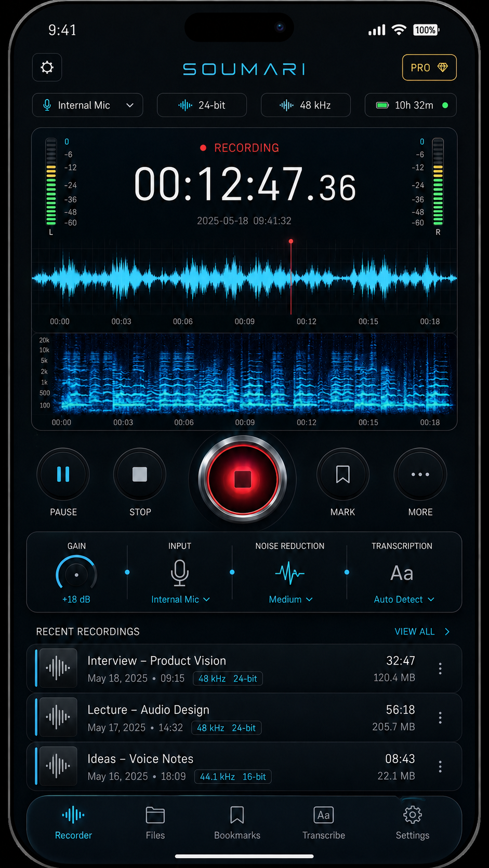The height and width of the screenshot is (868, 489).
Task: Click the 2025-05-18 09:41:32 timestamp
Action: pyautogui.click(x=244, y=221)
